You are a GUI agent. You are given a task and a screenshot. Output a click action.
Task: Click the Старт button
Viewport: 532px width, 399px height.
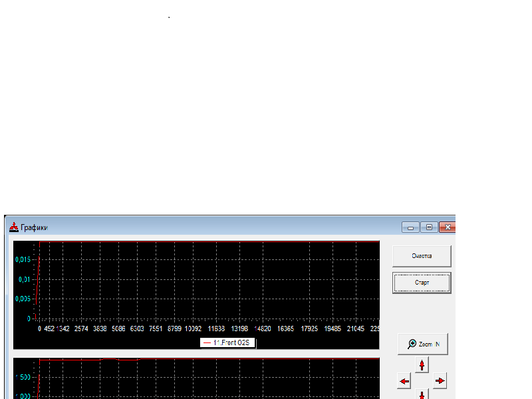point(422,283)
